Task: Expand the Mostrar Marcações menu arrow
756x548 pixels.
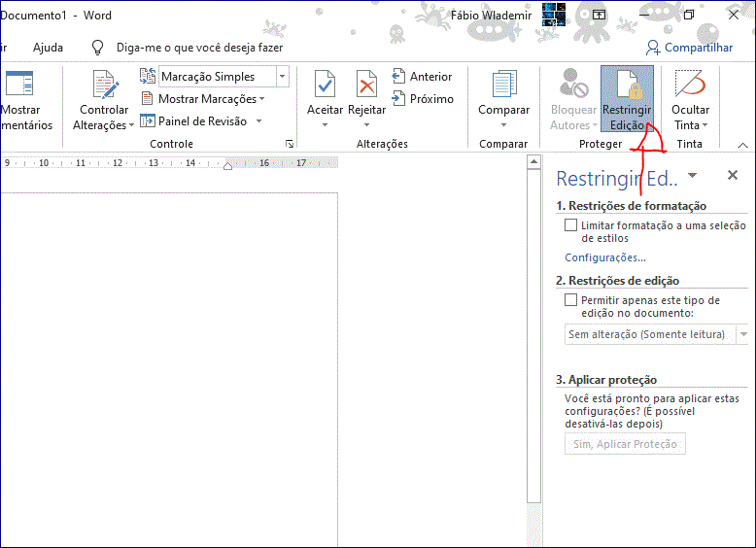Action: tap(262, 99)
